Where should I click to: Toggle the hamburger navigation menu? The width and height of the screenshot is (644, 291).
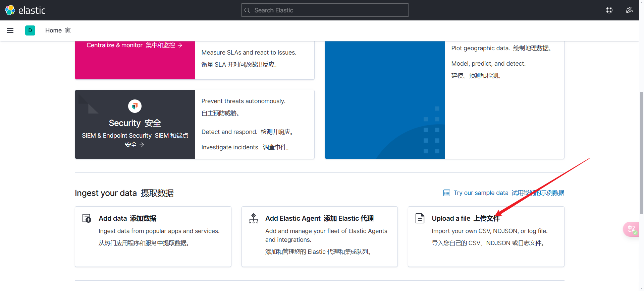coord(10,30)
